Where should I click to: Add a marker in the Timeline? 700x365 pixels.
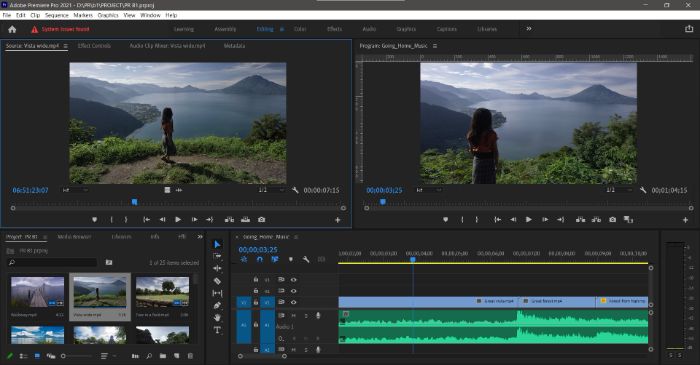click(291, 259)
